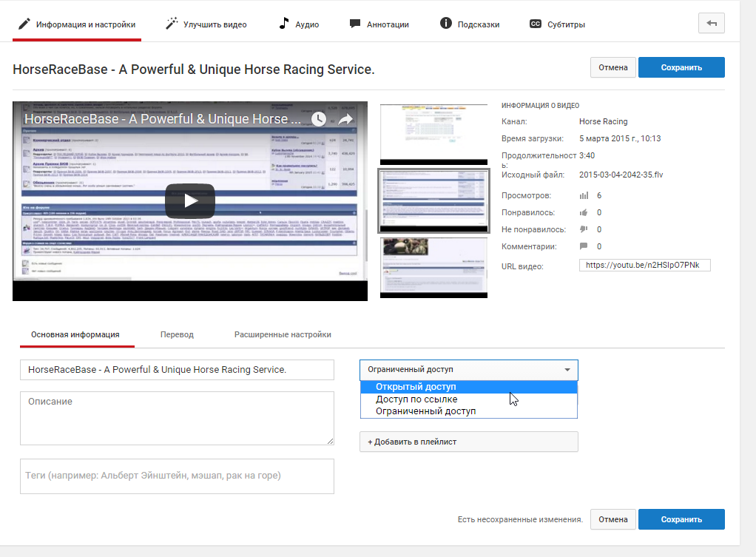Go to the Аннотации tab
This screenshot has height=557, width=756.
tap(379, 24)
